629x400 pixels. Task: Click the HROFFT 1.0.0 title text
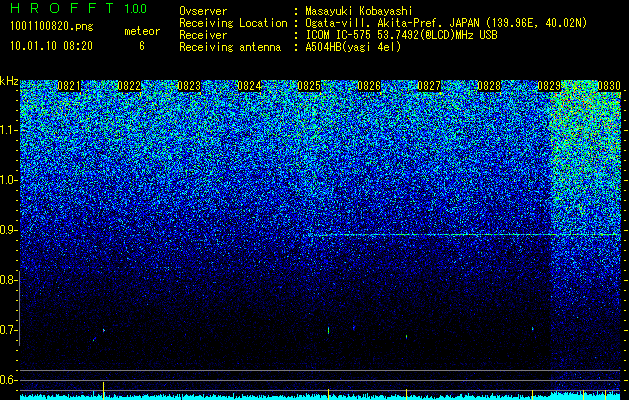point(79,8)
